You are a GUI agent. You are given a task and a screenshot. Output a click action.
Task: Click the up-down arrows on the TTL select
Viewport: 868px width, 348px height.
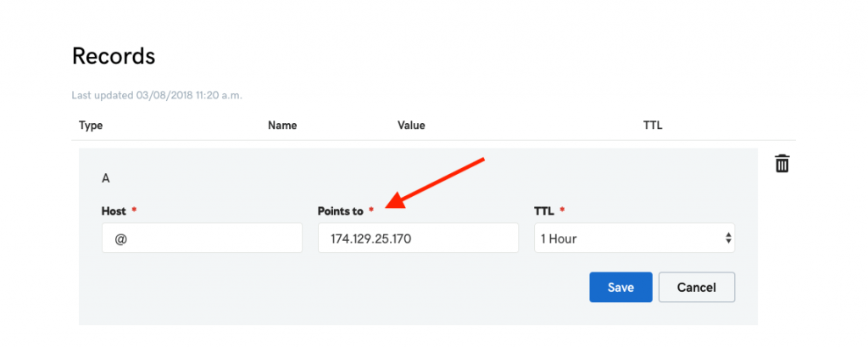coord(728,239)
